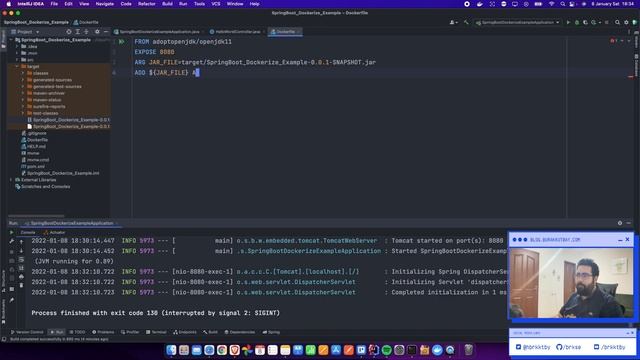Open Project panel gear options
The height and width of the screenshot is (360, 640).
click(x=97, y=31)
